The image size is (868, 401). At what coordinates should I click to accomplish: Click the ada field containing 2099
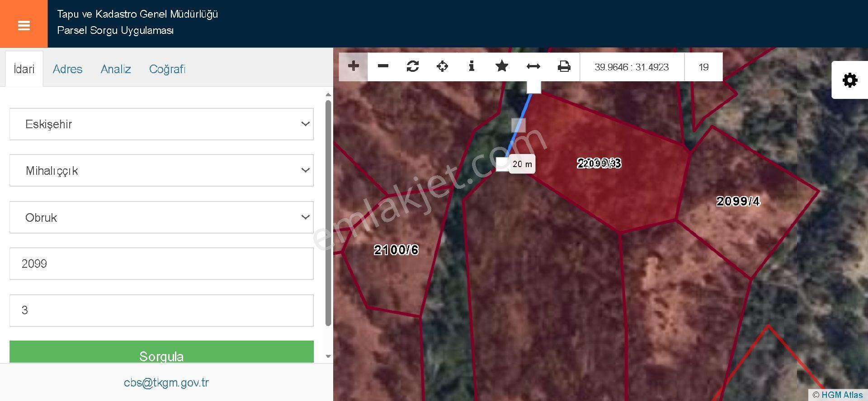161,264
